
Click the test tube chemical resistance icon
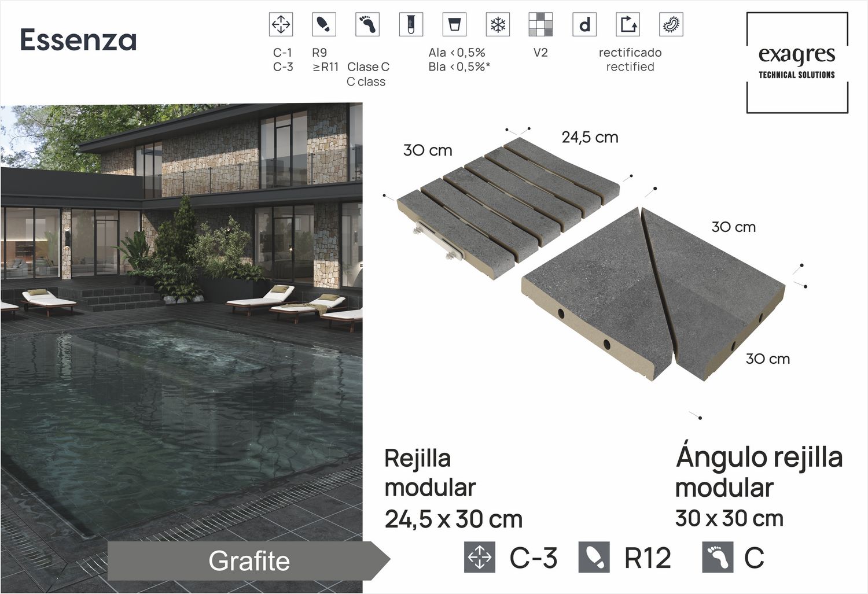pos(411,24)
